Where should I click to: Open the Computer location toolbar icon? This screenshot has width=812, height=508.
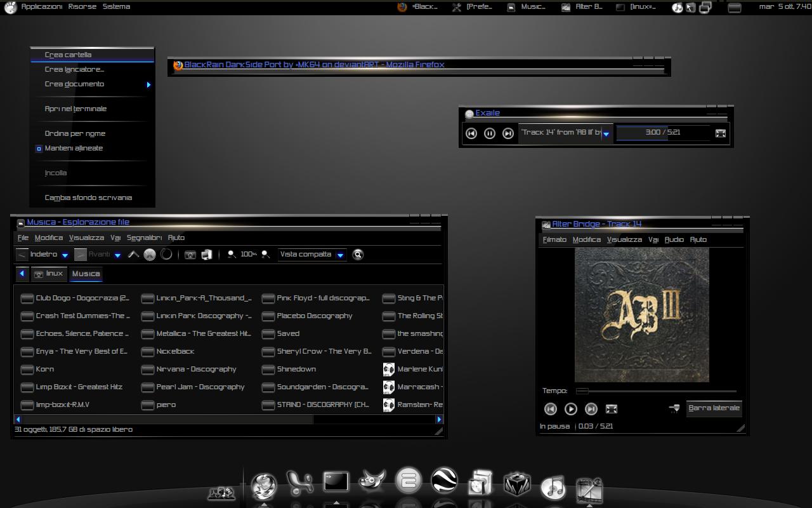(x=206, y=255)
